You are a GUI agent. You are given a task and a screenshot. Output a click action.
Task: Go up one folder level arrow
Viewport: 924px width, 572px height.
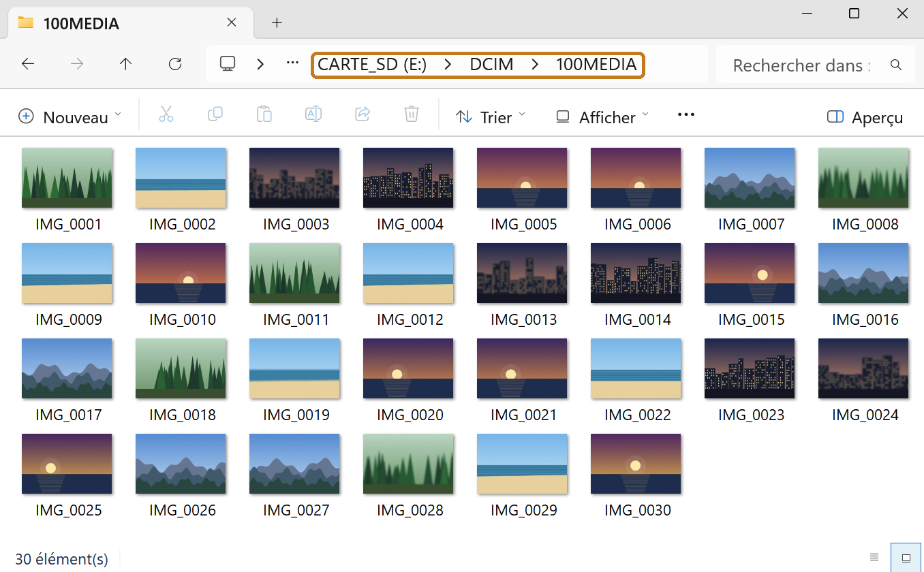point(125,64)
